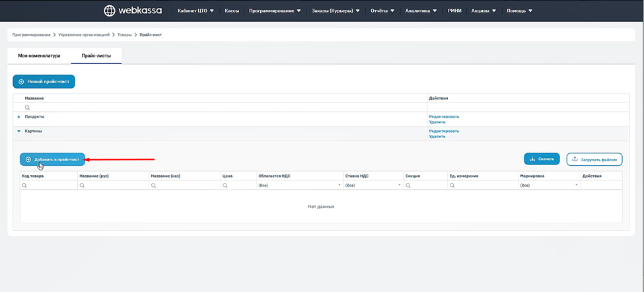
Task: Click the Маркировка column header
Action: click(532, 176)
